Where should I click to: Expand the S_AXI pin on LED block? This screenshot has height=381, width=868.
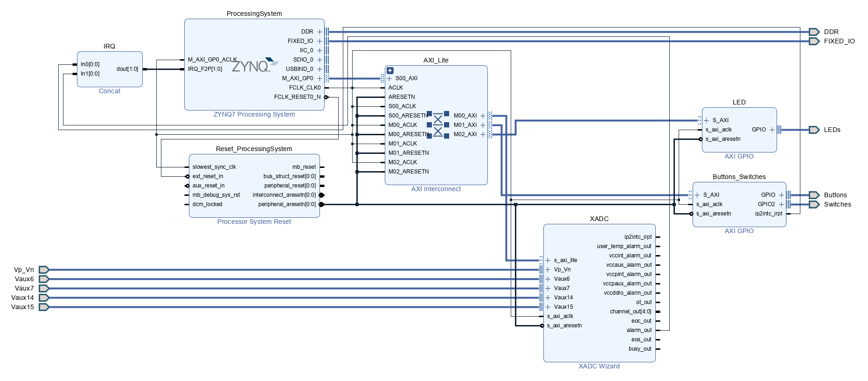[x=707, y=120]
